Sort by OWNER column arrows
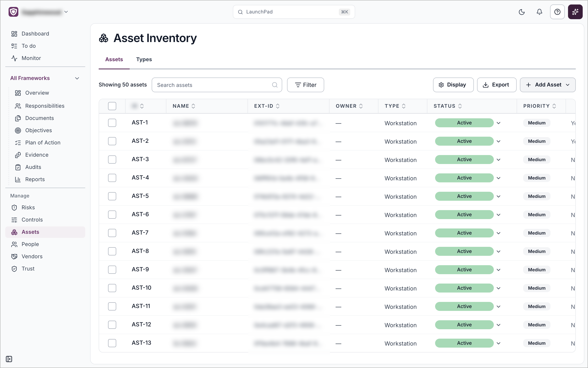Viewport: 588px width, 368px height. 361,106
